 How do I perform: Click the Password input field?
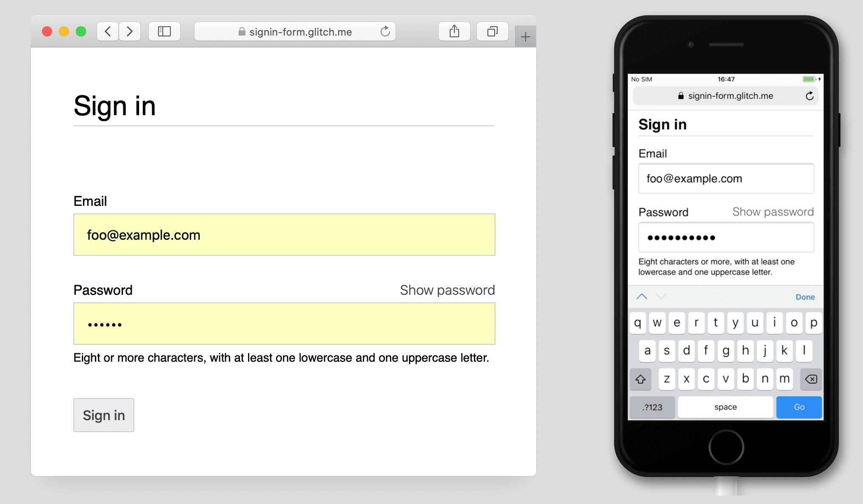coord(284,324)
